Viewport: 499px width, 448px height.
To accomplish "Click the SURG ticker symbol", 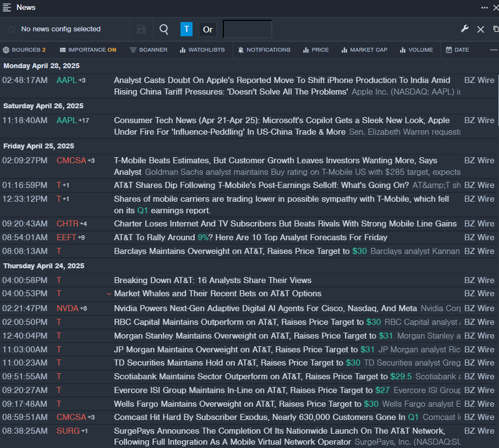I will click(68, 431).
